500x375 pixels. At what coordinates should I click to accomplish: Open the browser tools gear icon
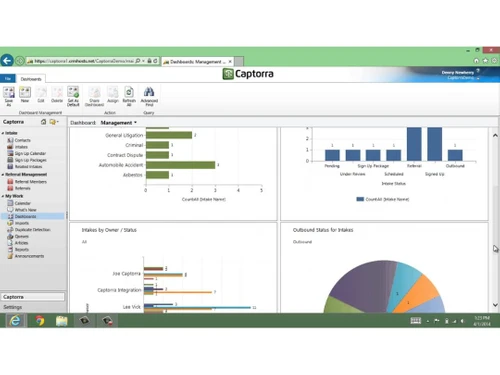494,61
